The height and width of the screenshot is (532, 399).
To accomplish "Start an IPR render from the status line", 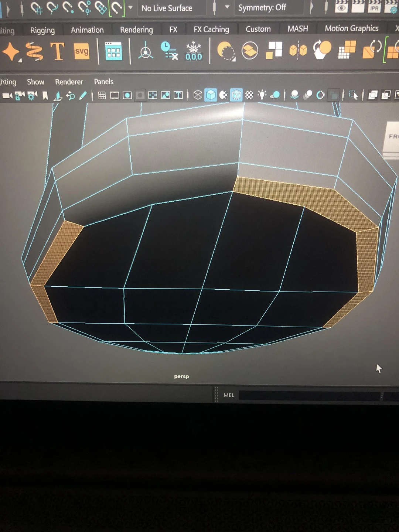I will pyautogui.click(x=374, y=7).
